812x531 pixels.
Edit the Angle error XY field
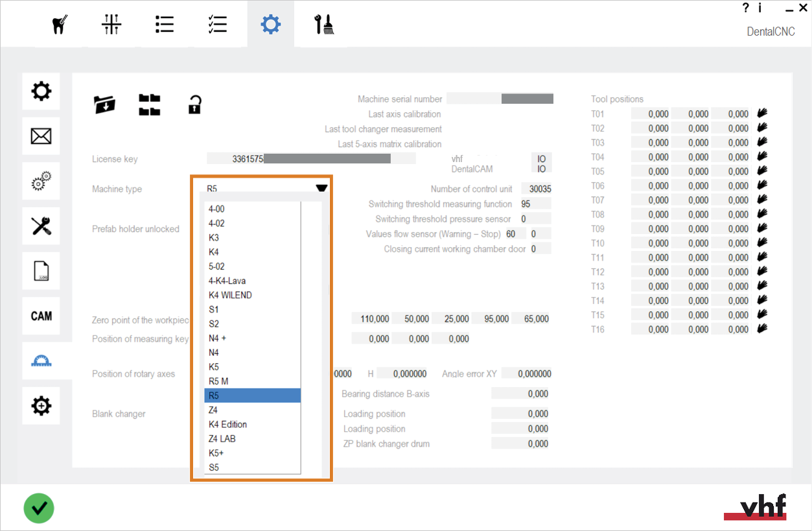click(526, 373)
